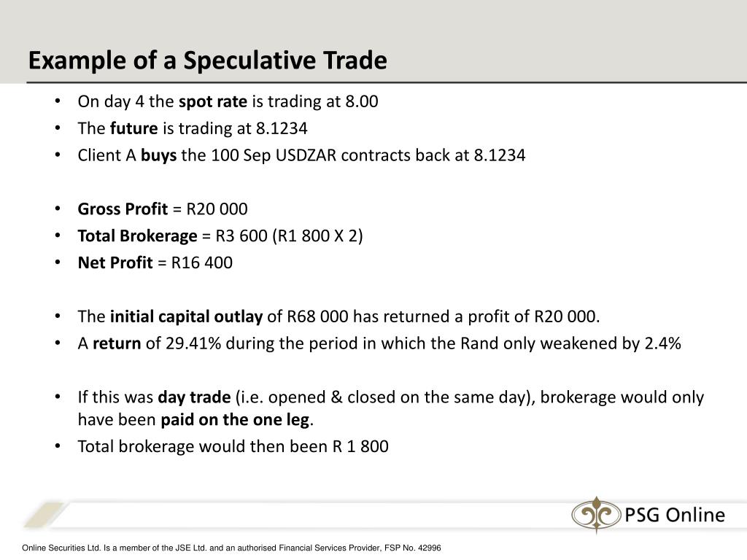Click the Gross Profit bullet line

(163, 209)
